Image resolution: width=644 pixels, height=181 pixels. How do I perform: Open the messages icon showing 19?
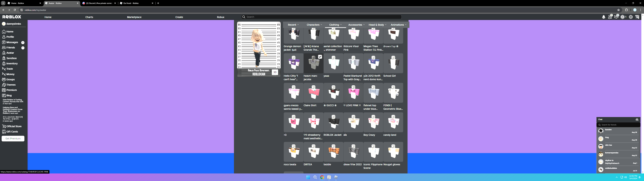(616, 17)
